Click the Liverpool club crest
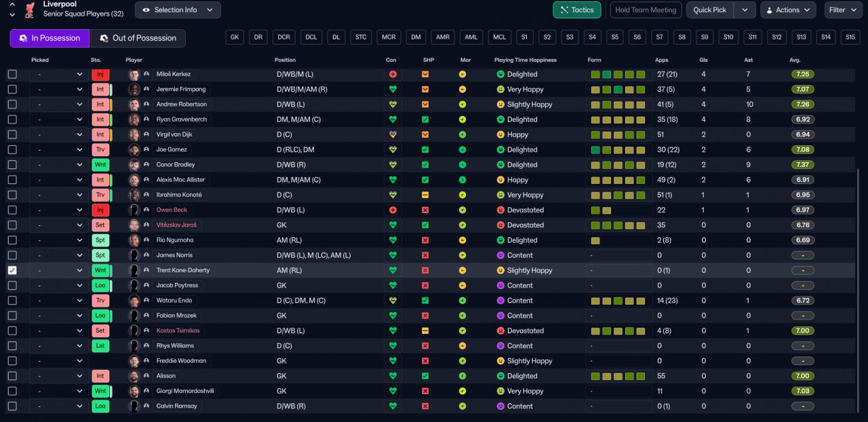868x422 pixels. point(29,9)
